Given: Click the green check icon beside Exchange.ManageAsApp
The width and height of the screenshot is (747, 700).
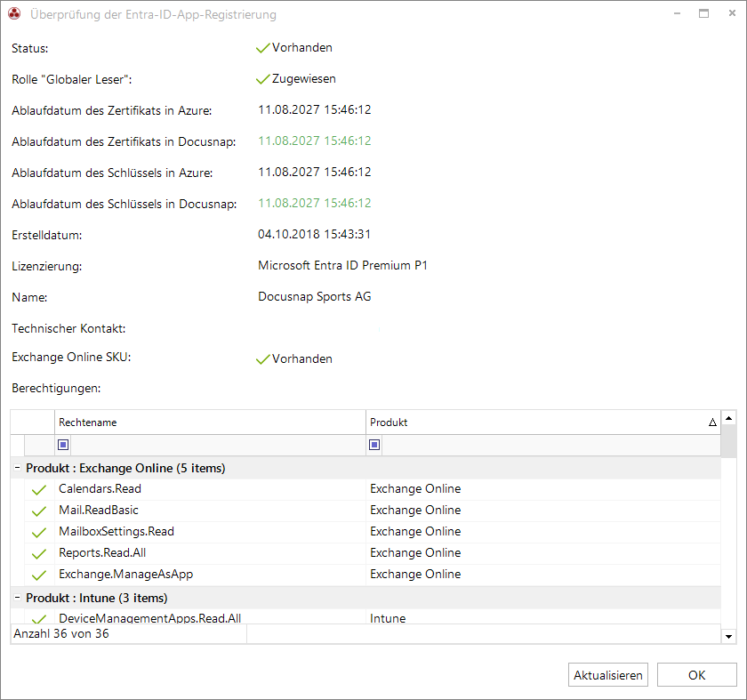Looking at the screenshot, I should (x=39, y=575).
